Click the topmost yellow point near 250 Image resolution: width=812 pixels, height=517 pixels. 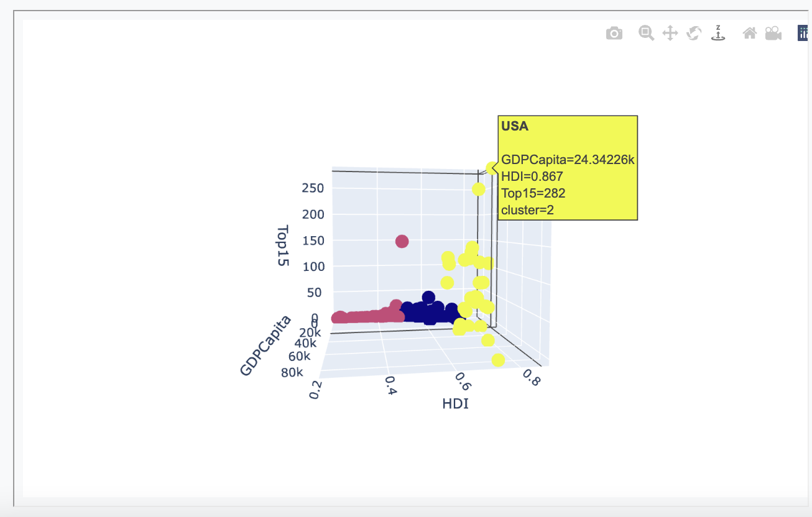478,188
